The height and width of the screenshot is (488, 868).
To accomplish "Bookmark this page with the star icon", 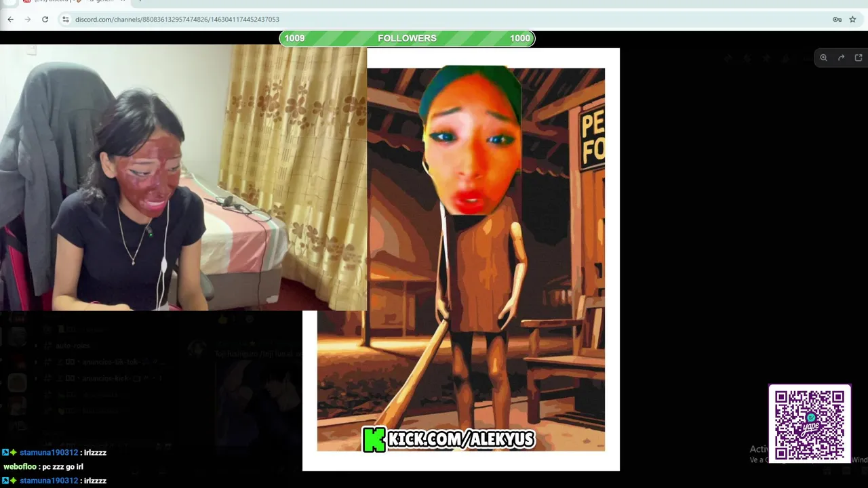I will click(x=852, y=20).
